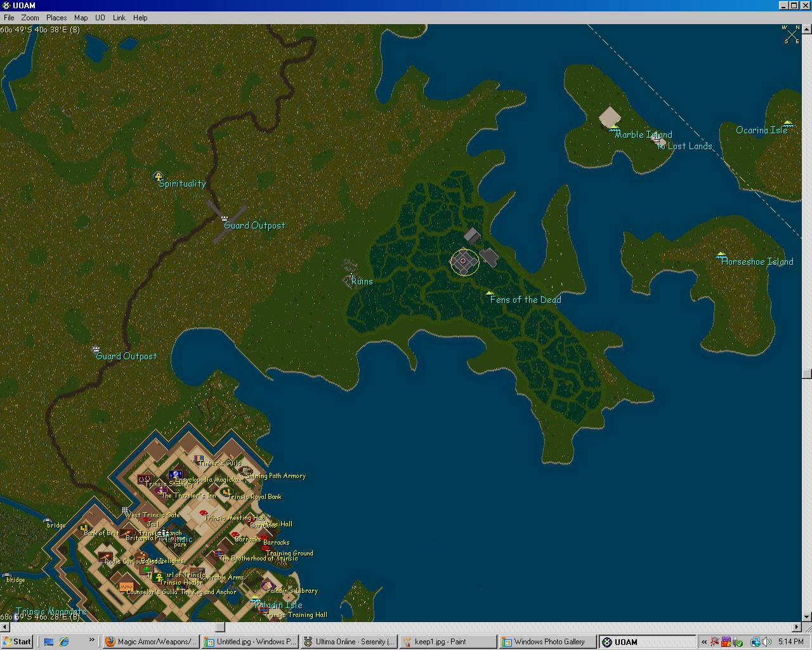Click the Tinker's Guild icon
This screenshot has height=650, width=812.
(x=199, y=458)
